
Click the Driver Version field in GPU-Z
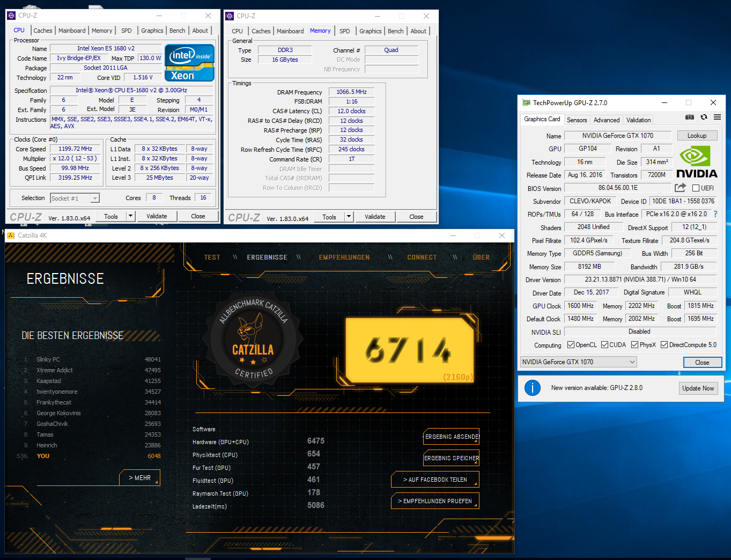640,279
